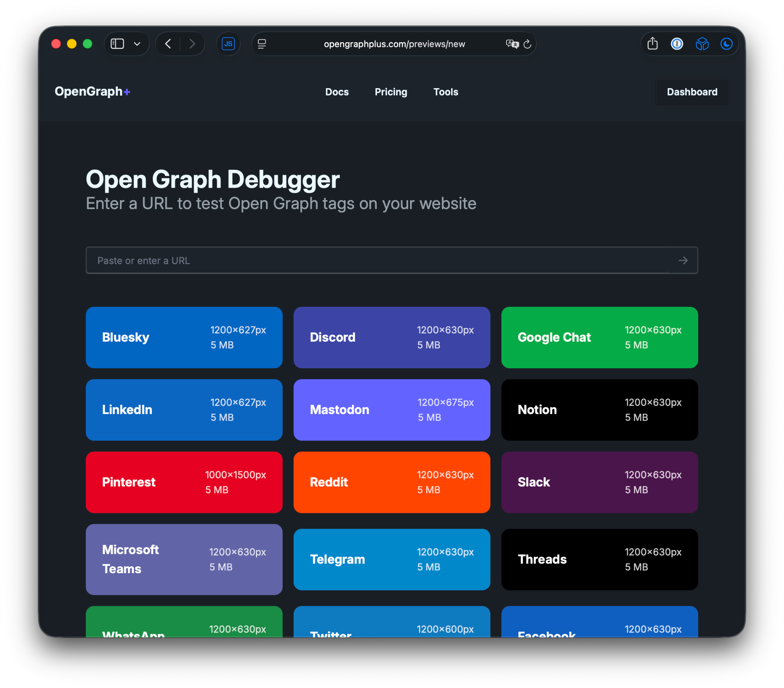The width and height of the screenshot is (784, 688).
Task: Open the Docs page
Action: 337,92
